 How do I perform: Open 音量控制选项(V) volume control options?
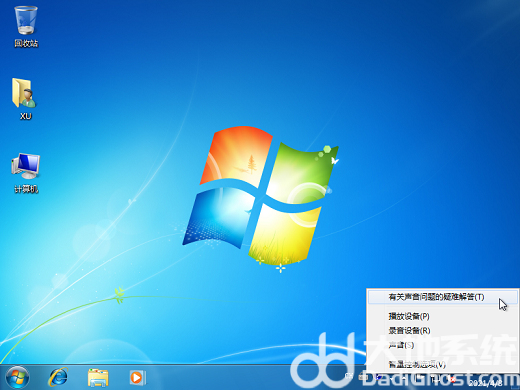(x=443, y=364)
